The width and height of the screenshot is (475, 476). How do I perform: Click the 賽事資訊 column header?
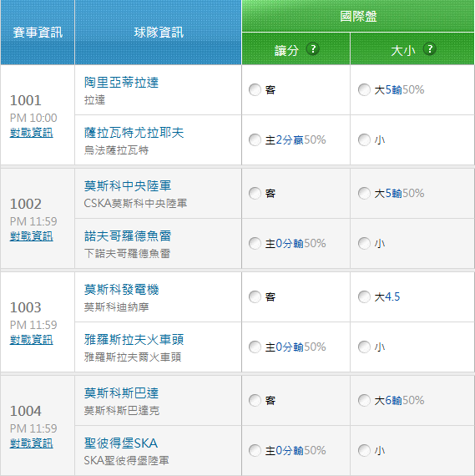38,33
